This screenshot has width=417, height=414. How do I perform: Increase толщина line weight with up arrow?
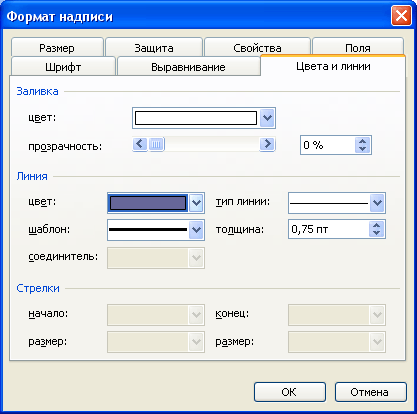pos(377,225)
